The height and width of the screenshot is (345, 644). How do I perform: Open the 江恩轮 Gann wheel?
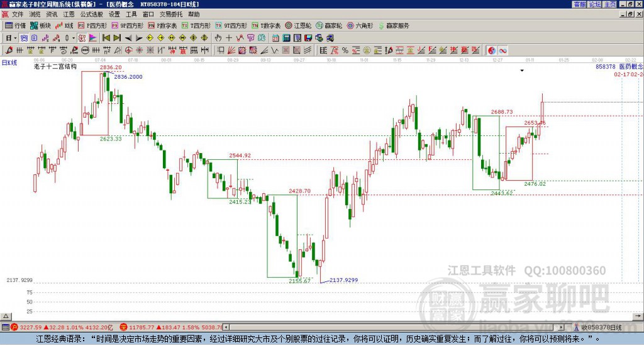click(299, 25)
